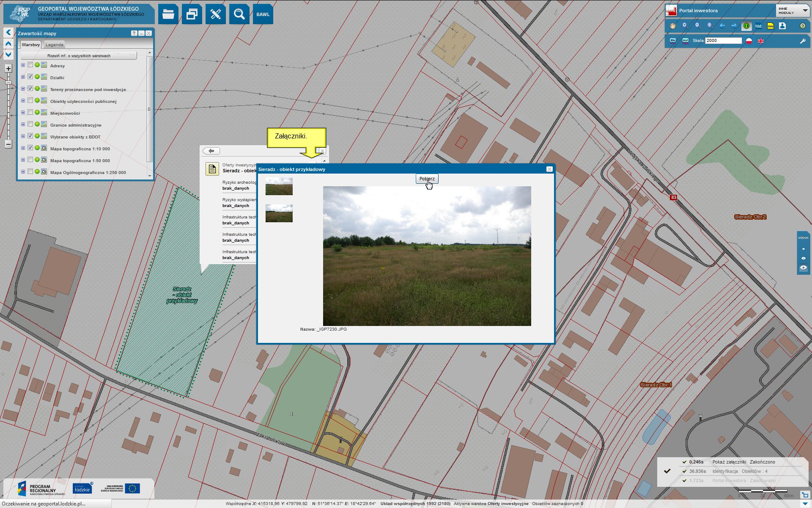The height and width of the screenshot is (508, 812).
Task: Zoom out with map minus button
Action: pyautogui.click(x=8, y=144)
